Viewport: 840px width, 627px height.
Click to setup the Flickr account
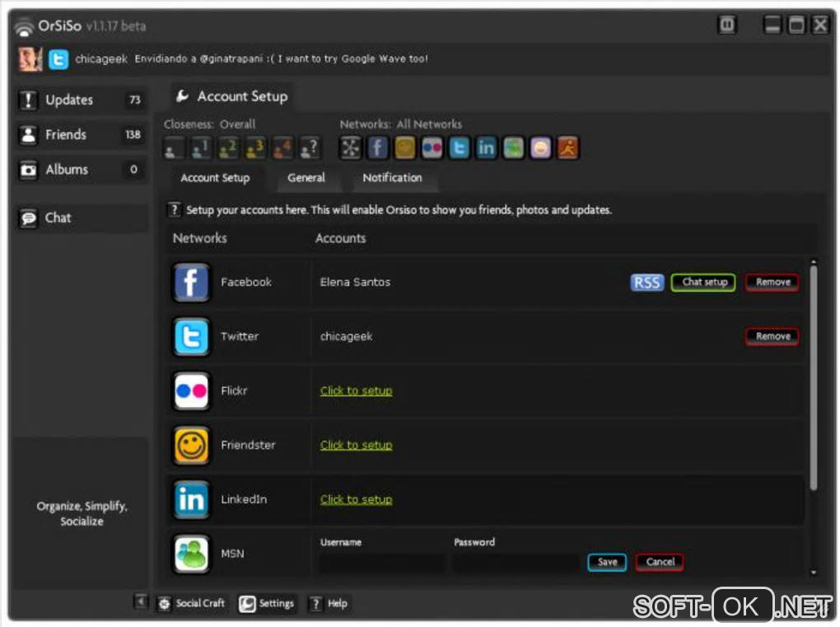point(357,391)
